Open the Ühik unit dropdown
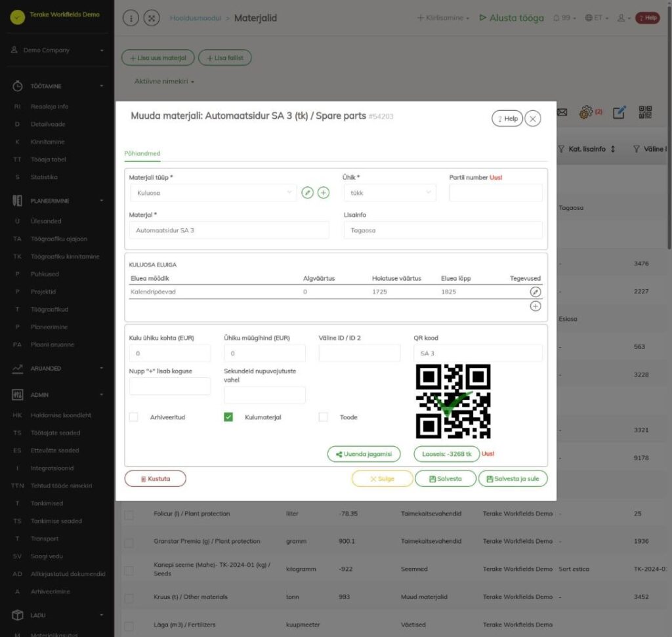Screen dimensions: 672x637 (390, 193)
